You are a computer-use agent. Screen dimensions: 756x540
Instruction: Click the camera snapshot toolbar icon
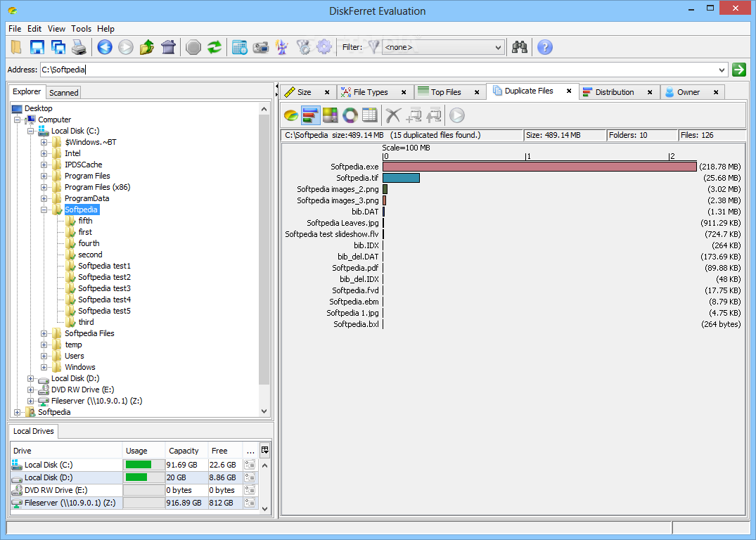261,47
